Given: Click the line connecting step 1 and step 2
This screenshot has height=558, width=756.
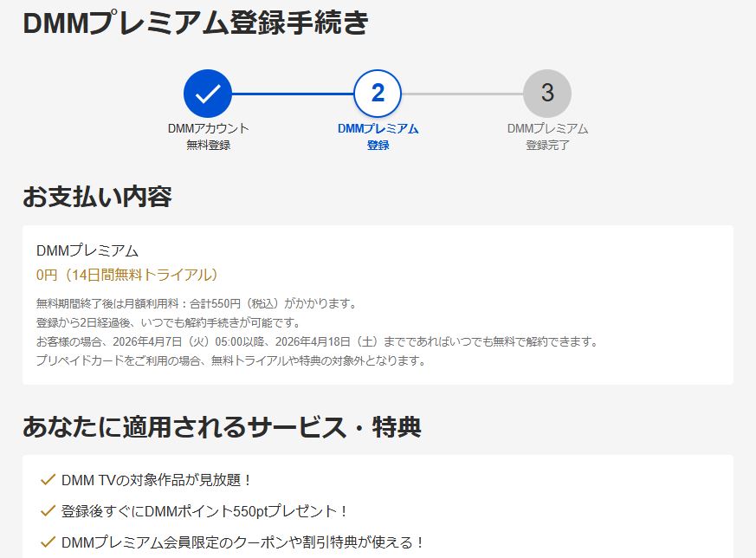Looking at the screenshot, I should click(x=293, y=95).
